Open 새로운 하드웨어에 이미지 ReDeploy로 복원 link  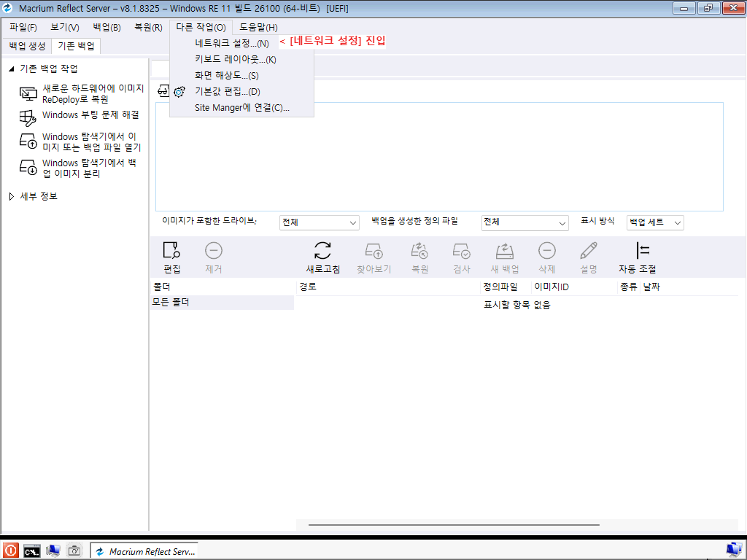[x=93, y=94]
